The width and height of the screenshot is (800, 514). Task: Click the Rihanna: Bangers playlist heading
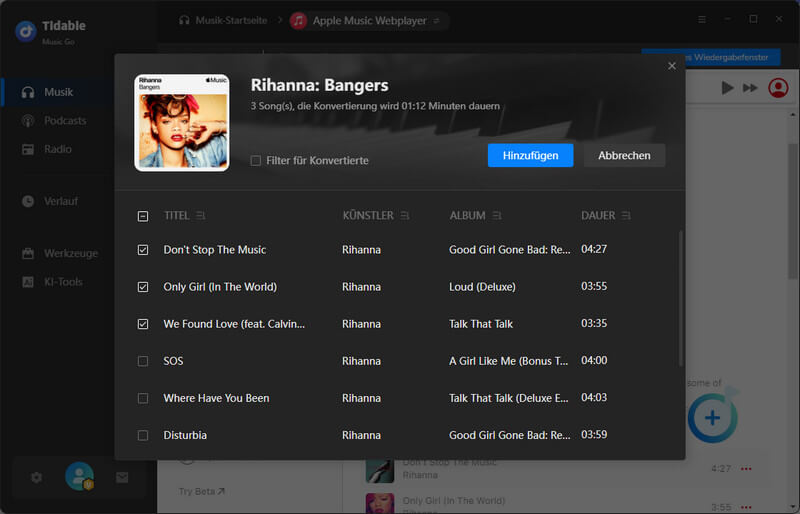319,85
